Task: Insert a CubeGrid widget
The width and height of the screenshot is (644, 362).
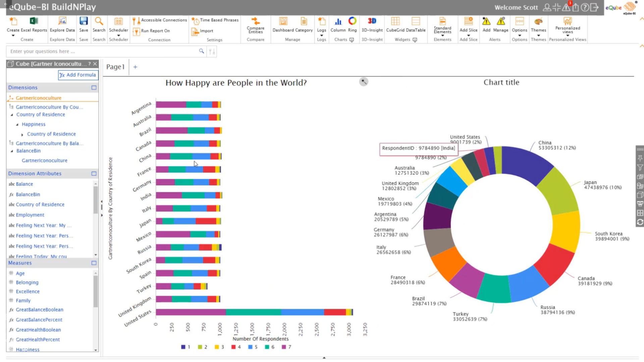Action: (395, 21)
